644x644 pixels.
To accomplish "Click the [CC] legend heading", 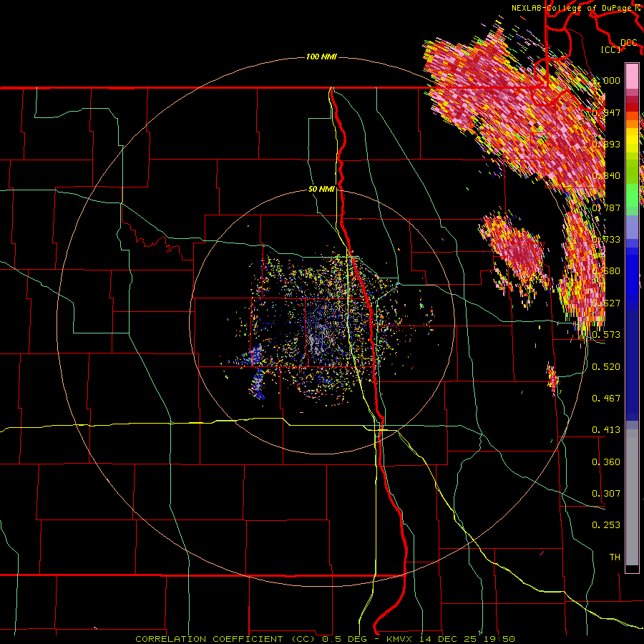I will click(x=611, y=49).
